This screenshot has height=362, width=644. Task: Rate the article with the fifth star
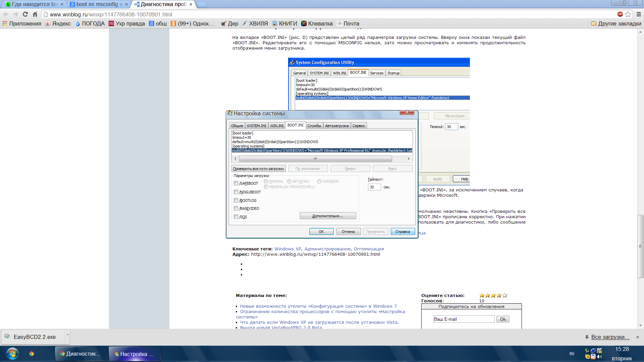[x=505, y=295]
